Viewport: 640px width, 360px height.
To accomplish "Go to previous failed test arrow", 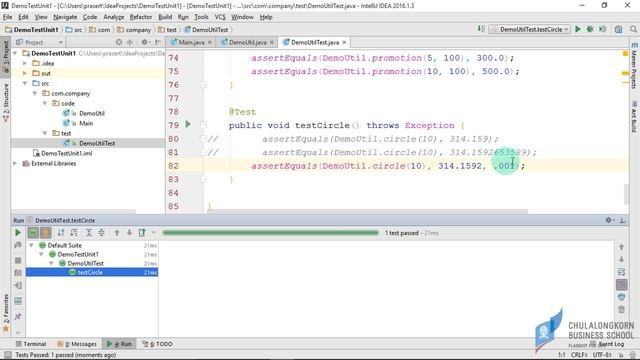I will tap(117, 233).
